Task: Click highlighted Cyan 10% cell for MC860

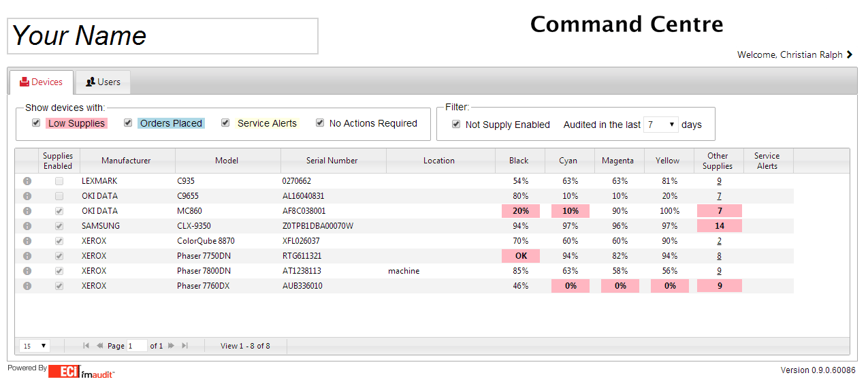Action: [570, 211]
